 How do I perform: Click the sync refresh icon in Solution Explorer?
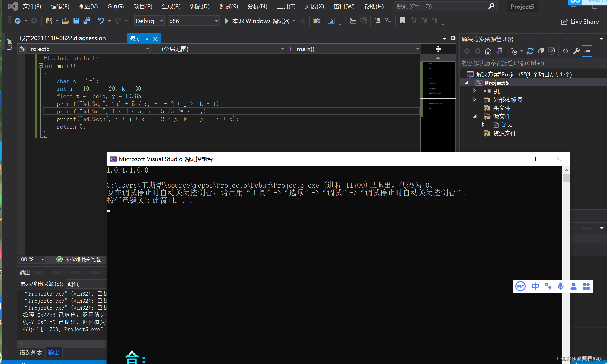(x=530, y=51)
